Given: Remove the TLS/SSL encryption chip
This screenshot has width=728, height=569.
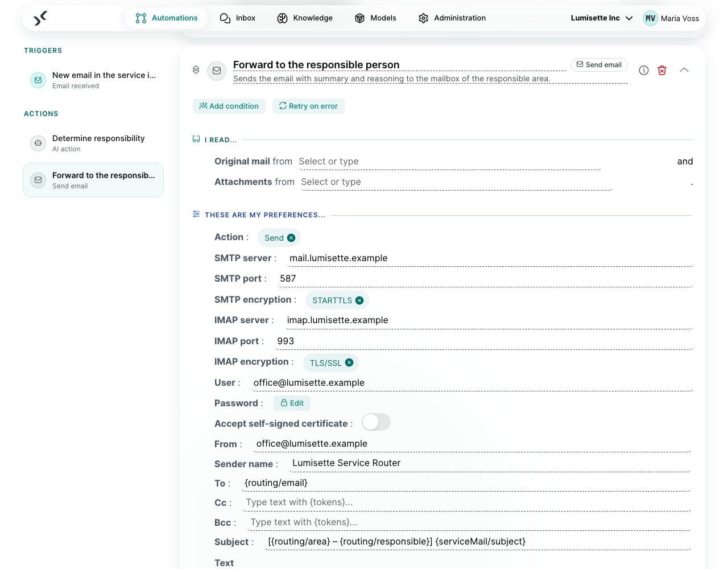Looking at the screenshot, I should (349, 362).
